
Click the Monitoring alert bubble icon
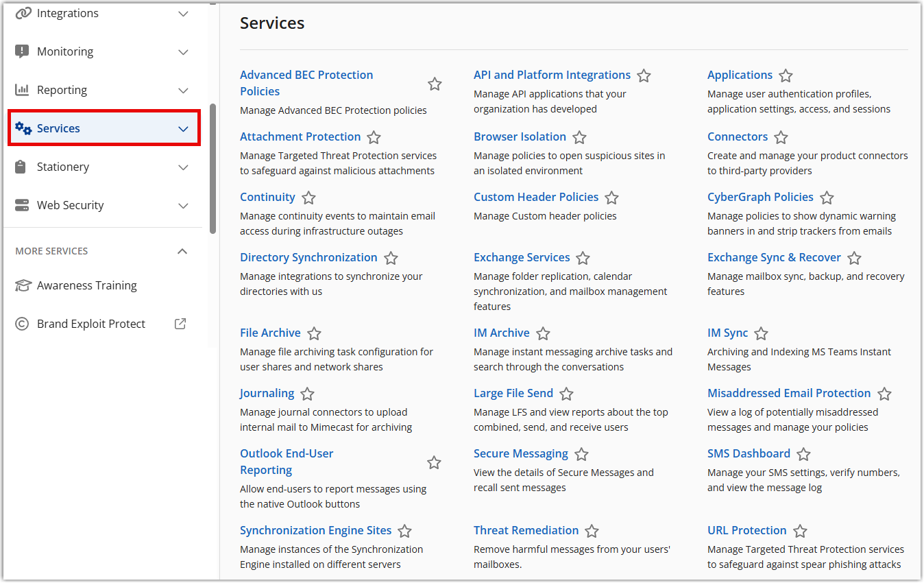coord(23,51)
